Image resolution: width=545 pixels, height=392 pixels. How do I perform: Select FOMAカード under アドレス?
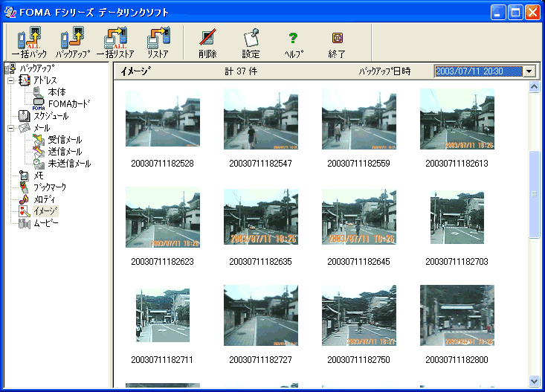pos(68,104)
